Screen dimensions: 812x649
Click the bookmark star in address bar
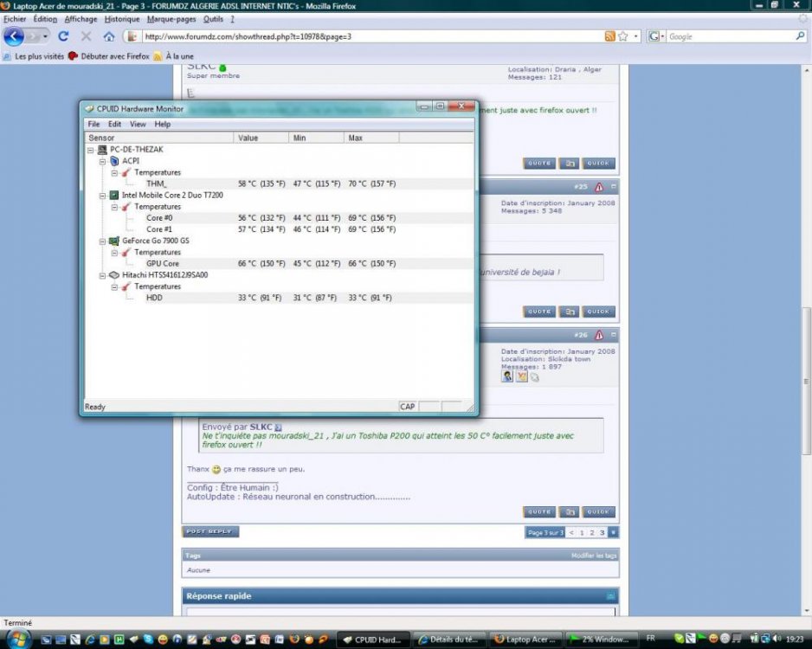click(623, 36)
